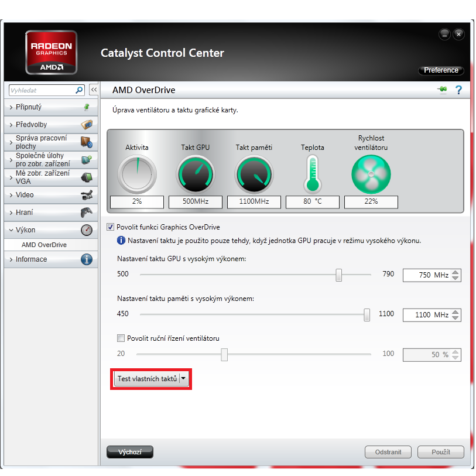Screen dimensions: 476x476
Task: Disable Povolit funkci Graphics OverDrive checkbox
Action: [x=110, y=227]
